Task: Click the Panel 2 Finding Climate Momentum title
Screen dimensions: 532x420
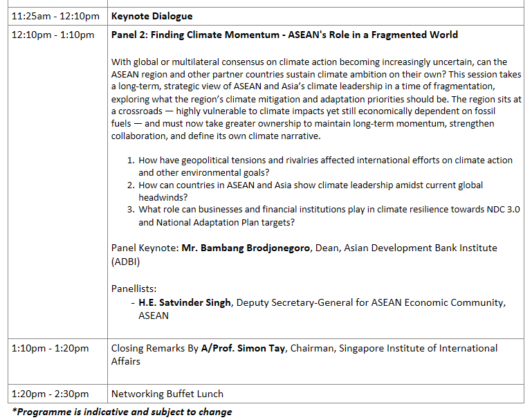Action: [284, 35]
